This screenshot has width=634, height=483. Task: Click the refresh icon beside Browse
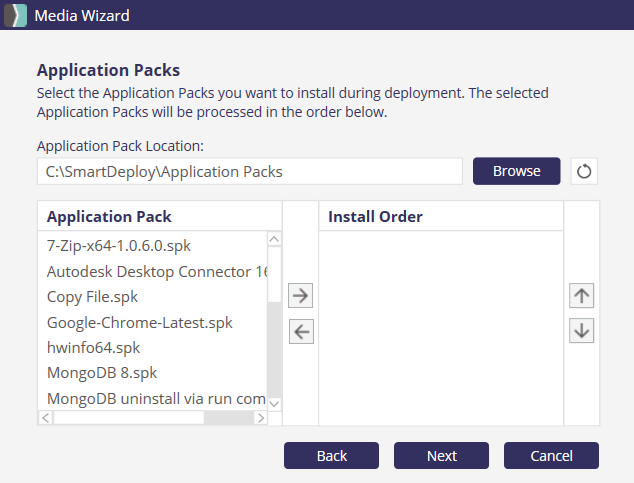(x=584, y=171)
